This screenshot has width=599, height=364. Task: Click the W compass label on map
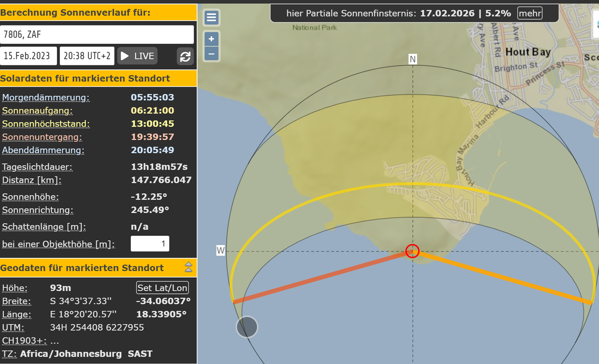point(220,250)
